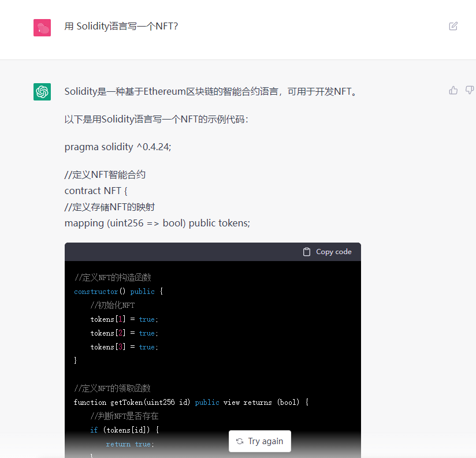Image resolution: width=476 pixels, height=458 pixels.
Task: Click the green ChatGPT logo avatar
Action: tap(42, 92)
